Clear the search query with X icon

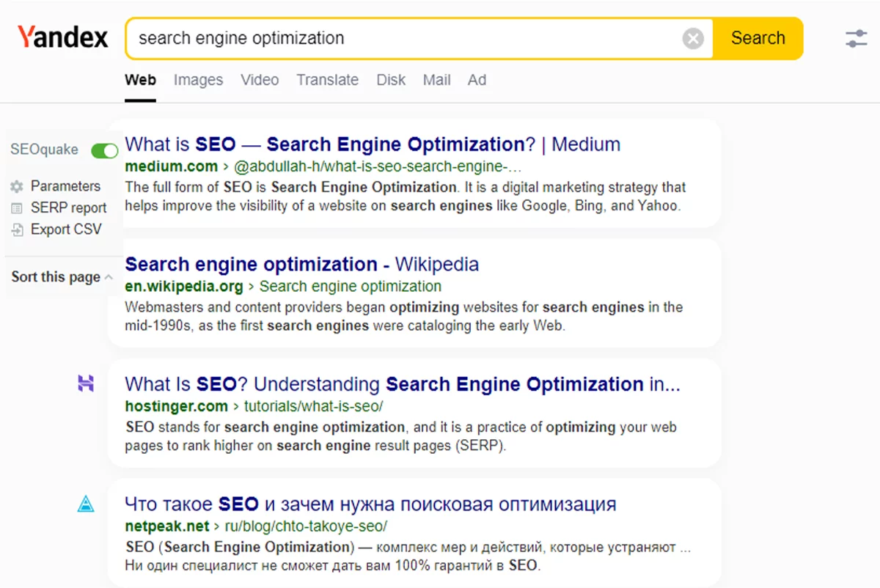click(693, 38)
